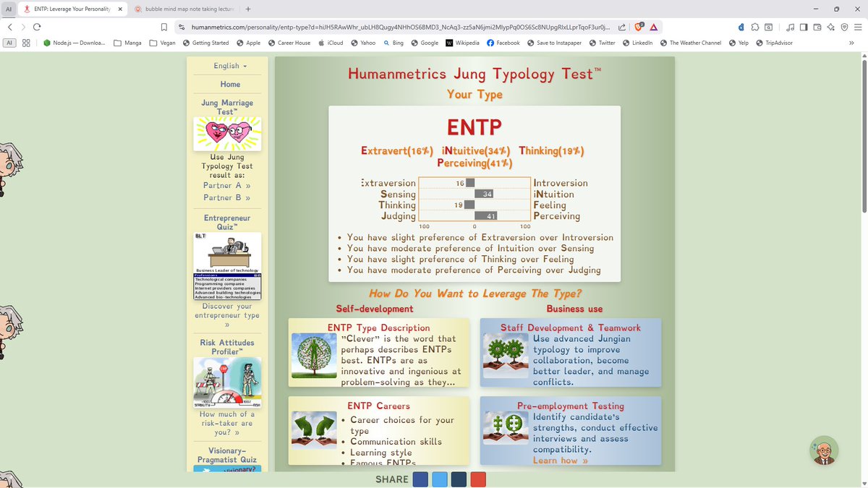The width and height of the screenshot is (868, 488).
Task: Click the AI tab group button
Action: click(x=7, y=9)
